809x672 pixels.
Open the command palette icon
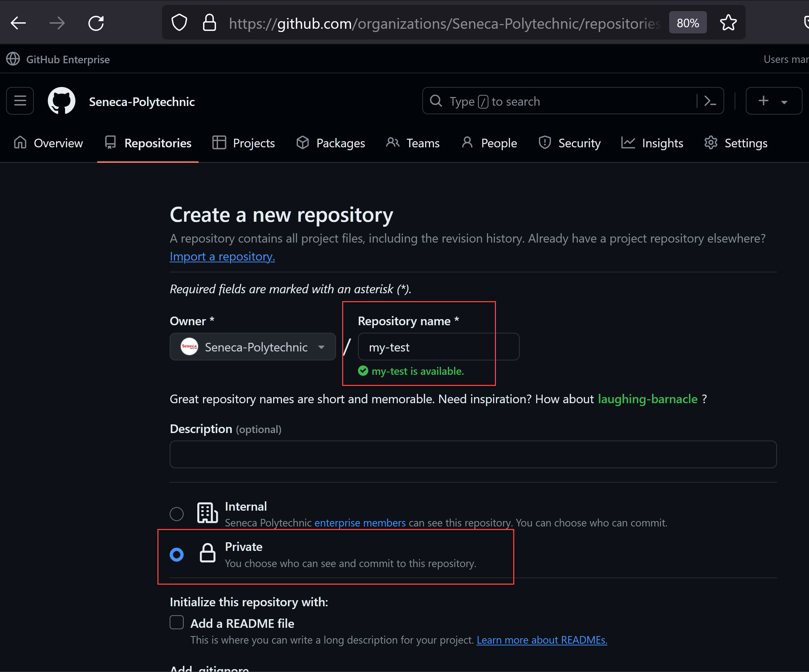(x=710, y=101)
